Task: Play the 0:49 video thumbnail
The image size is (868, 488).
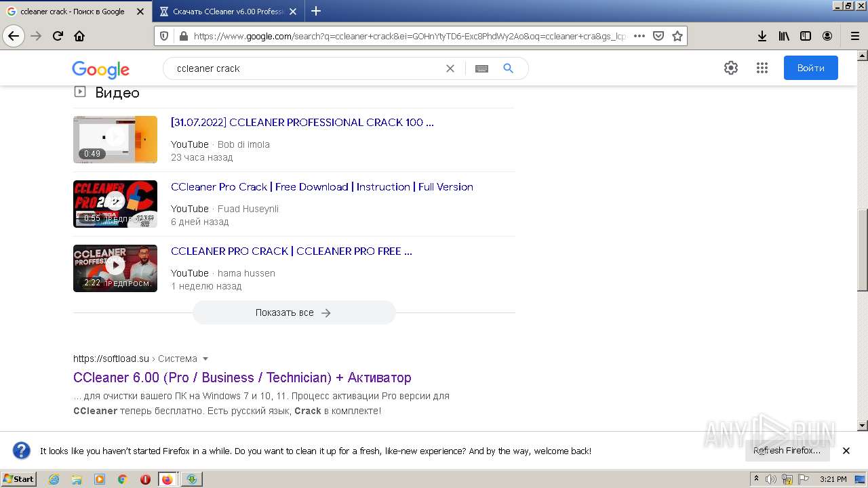Action: click(115, 140)
